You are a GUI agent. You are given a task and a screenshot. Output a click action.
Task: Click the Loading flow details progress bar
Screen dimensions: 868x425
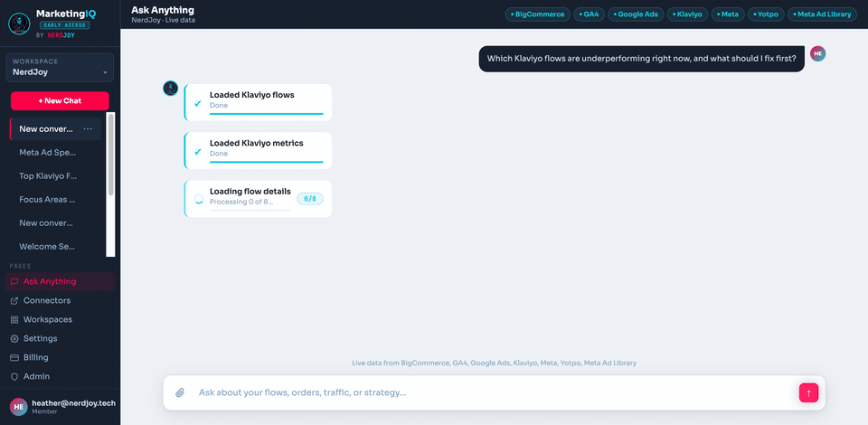250,211
